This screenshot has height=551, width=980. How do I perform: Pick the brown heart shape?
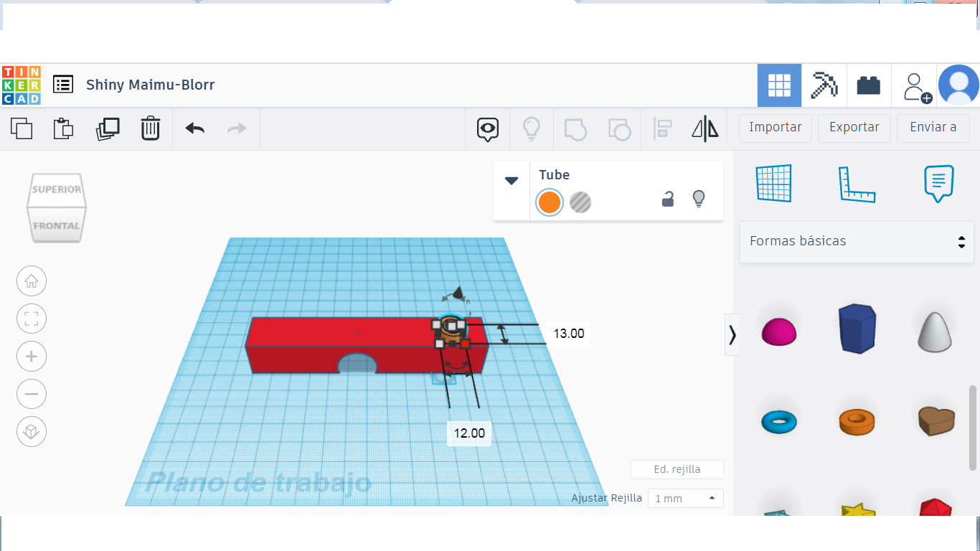tap(936, 421)
